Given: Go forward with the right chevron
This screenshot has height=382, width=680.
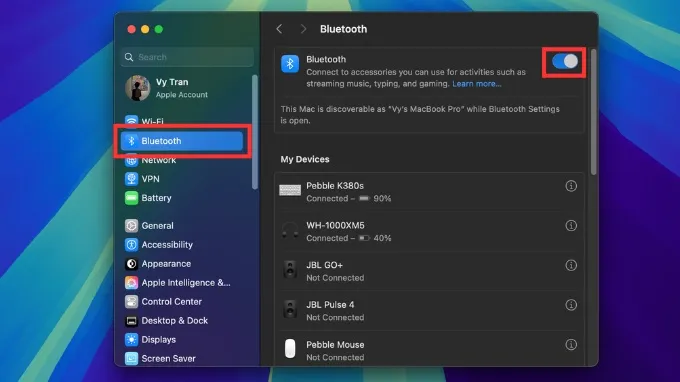Looking at the screenshot, I should point(303,29).
